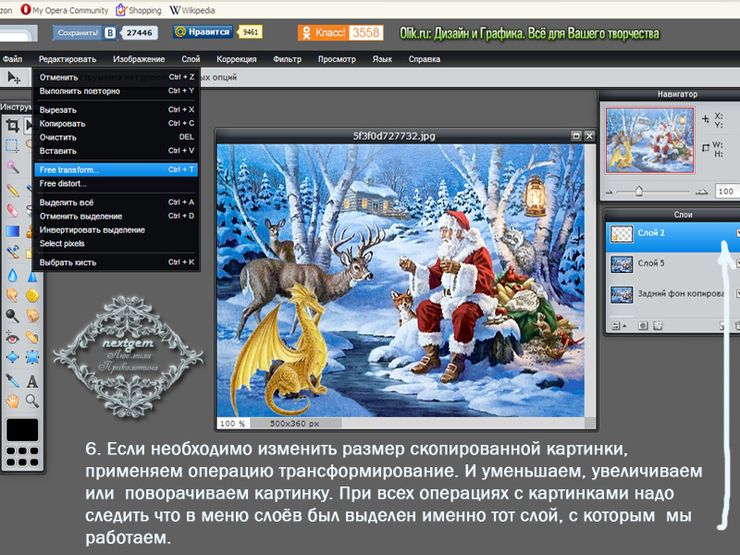The image size is (740, 555).
Task: Select the rectangular Marquee tool
Action: [x=12, y=145]
